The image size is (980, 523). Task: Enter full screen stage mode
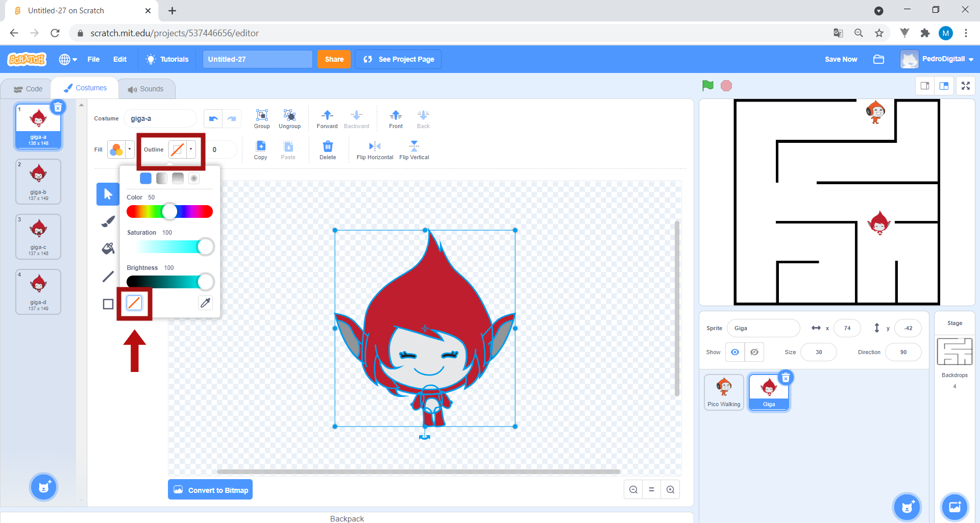click(966, 86)
